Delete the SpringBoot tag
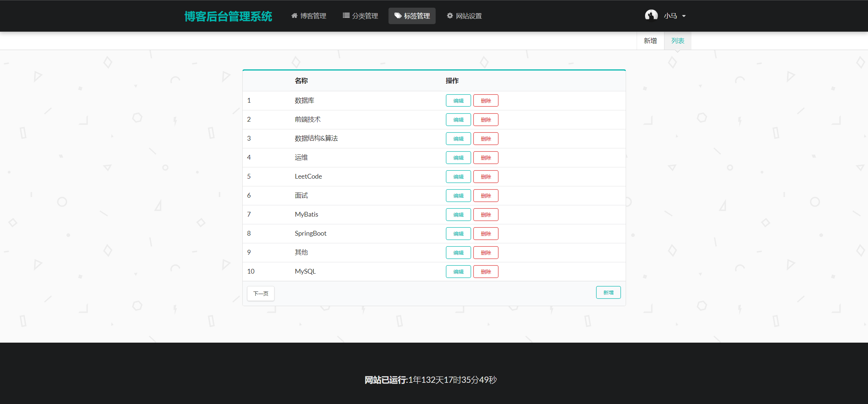This screenshot has width=868, height=404. tap(486, 233)
